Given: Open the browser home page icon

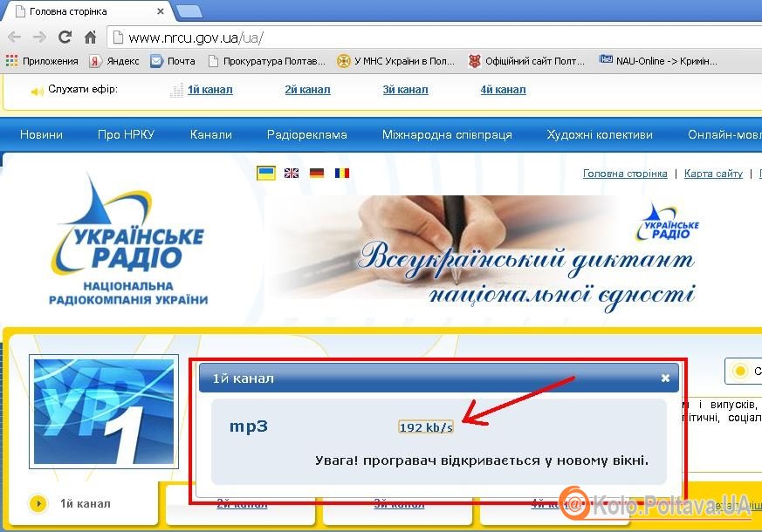Looking at the screenshot, I should tap(91, 37).
